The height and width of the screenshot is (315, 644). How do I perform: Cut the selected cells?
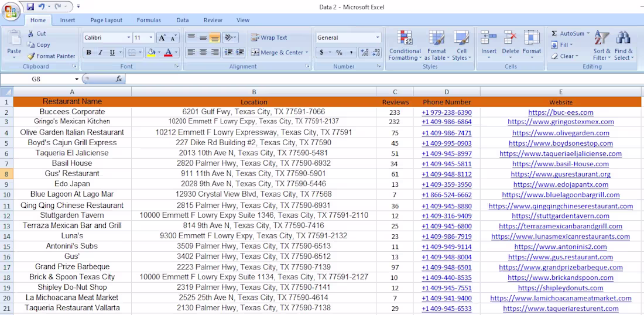[x=37, y=34]
